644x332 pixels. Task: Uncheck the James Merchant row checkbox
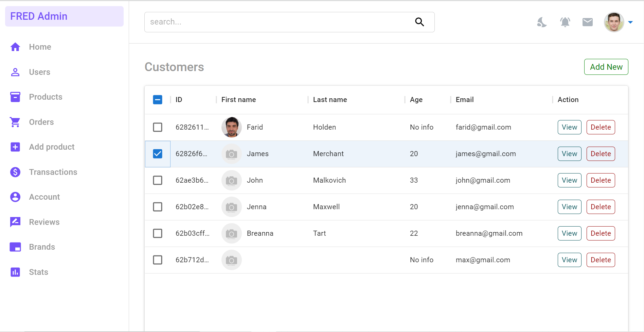pos(158,154)
